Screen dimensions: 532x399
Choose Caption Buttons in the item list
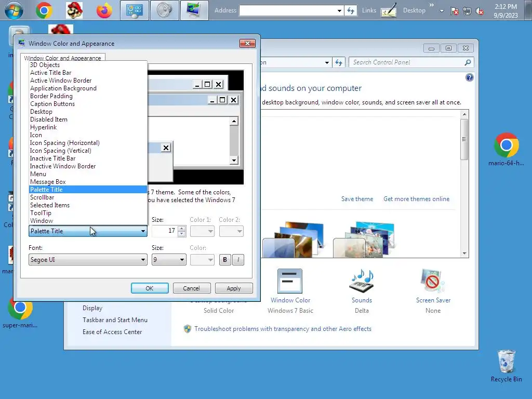(x=88, y=104)
